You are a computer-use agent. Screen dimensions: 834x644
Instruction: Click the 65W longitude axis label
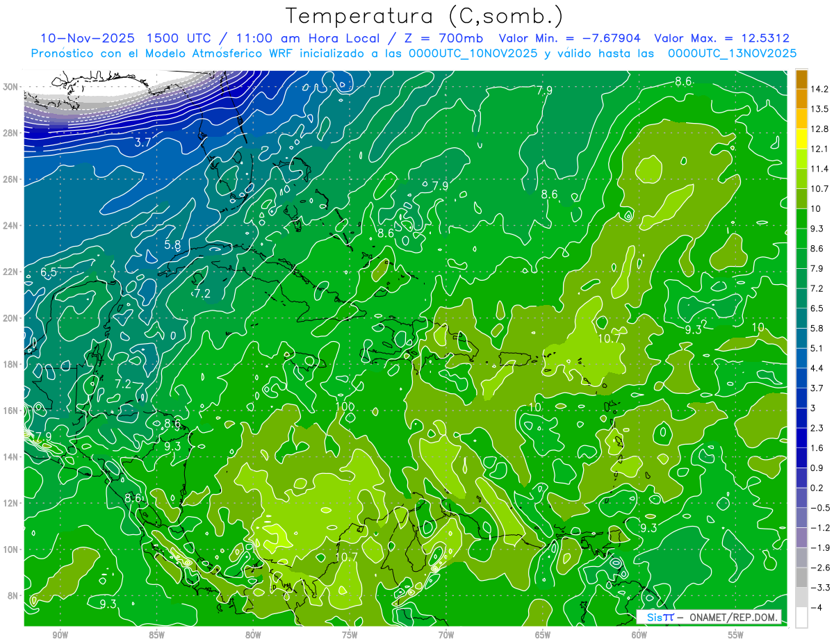[x=543, y=635]
